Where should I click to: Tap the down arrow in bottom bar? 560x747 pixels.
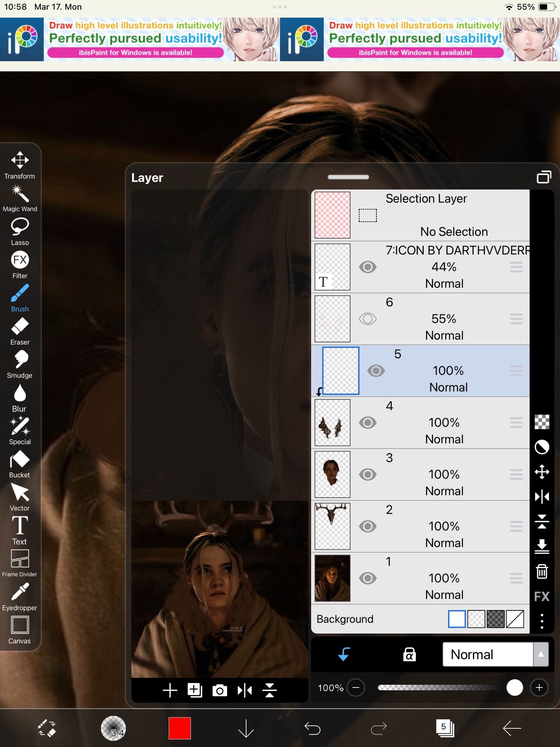246,728
